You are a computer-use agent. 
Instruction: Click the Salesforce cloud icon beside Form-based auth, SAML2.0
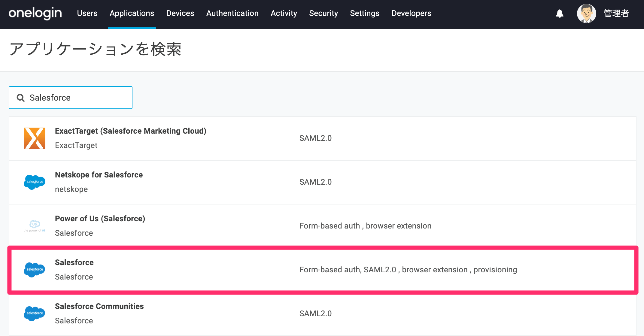(x=35, y=270)
